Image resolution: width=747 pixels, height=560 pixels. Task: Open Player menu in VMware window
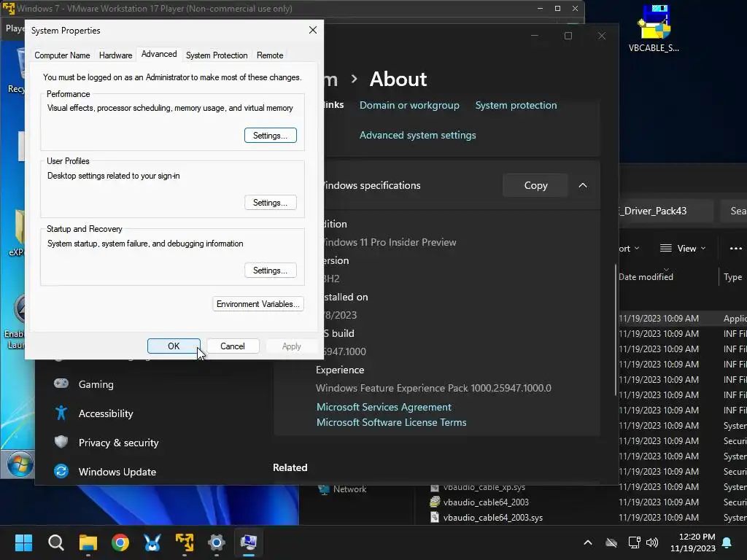click(x=15, y=28)
